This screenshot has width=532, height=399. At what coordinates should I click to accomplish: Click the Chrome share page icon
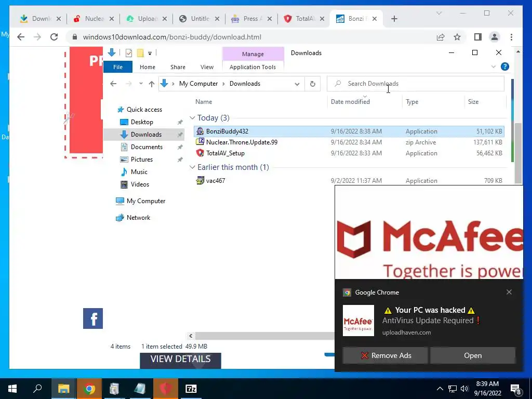[x=441, y=37]
